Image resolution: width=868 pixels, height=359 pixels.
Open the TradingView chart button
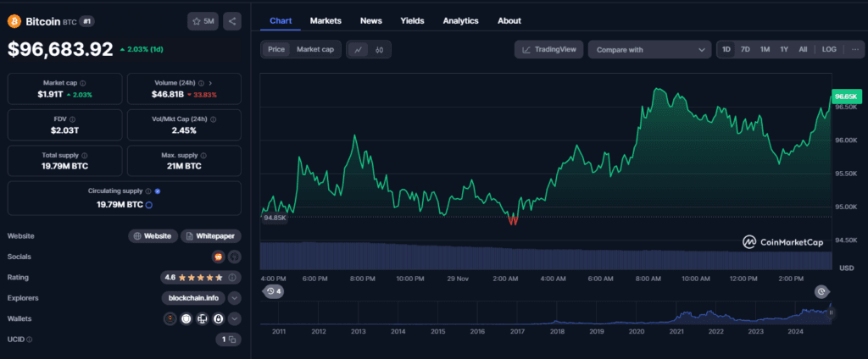[549, 49]
